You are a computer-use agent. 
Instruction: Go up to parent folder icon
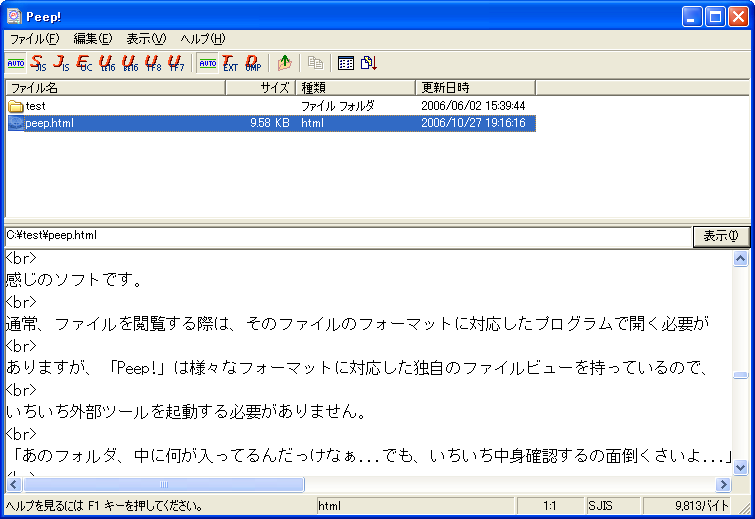coord(285,63)
